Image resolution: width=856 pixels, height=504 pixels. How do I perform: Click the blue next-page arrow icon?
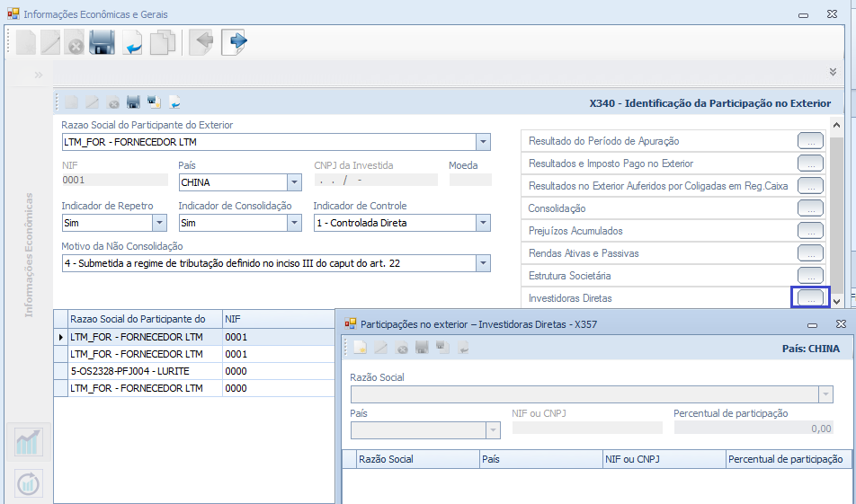coord(235,43)
